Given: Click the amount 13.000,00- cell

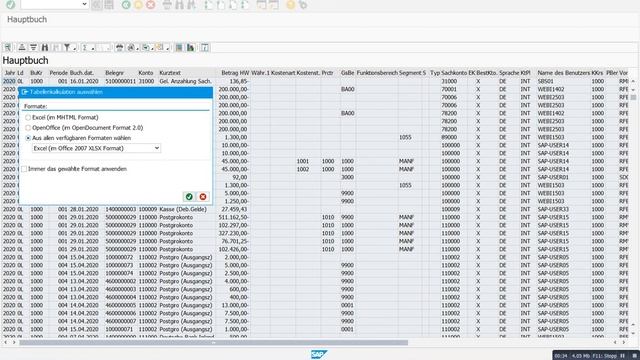Looking at the screenshot, I should (x=235, y=305).
